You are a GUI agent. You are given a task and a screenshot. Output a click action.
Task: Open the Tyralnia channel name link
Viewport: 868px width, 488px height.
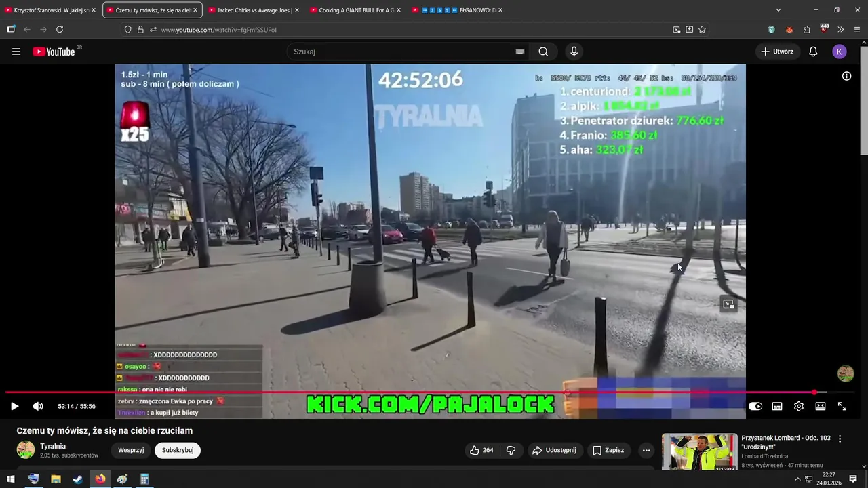pos(53,446)
